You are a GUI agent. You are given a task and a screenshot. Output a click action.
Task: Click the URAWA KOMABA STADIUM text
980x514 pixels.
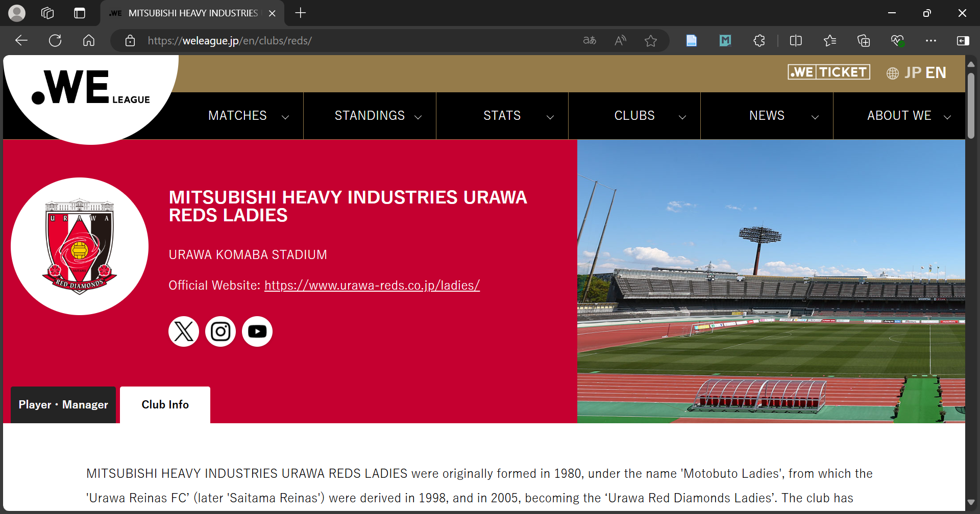point(248,254)
